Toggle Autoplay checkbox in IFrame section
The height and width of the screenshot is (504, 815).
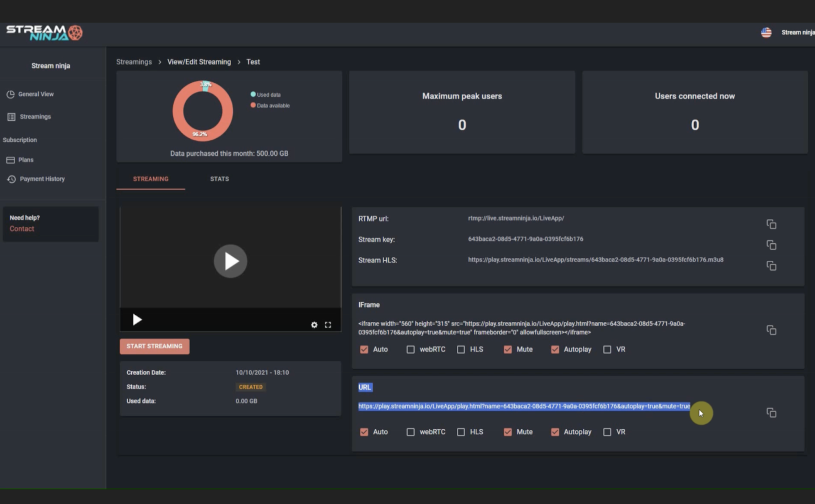pos(555,350)
